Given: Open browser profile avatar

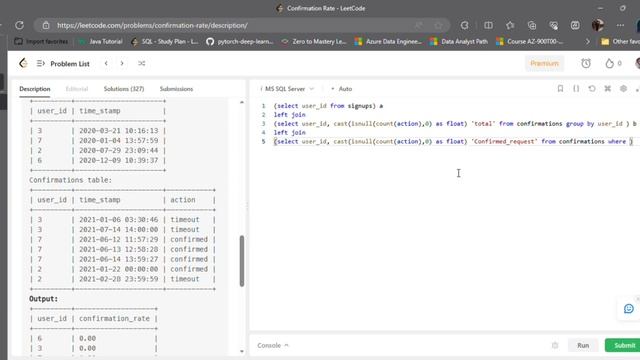Looking at the screenshot, I should pyautogui.click(x=598, y=25).
